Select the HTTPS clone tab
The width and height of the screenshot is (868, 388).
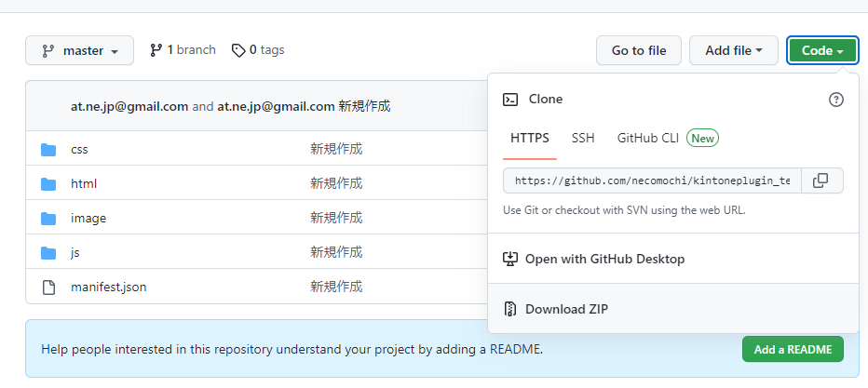click(530, 138)
